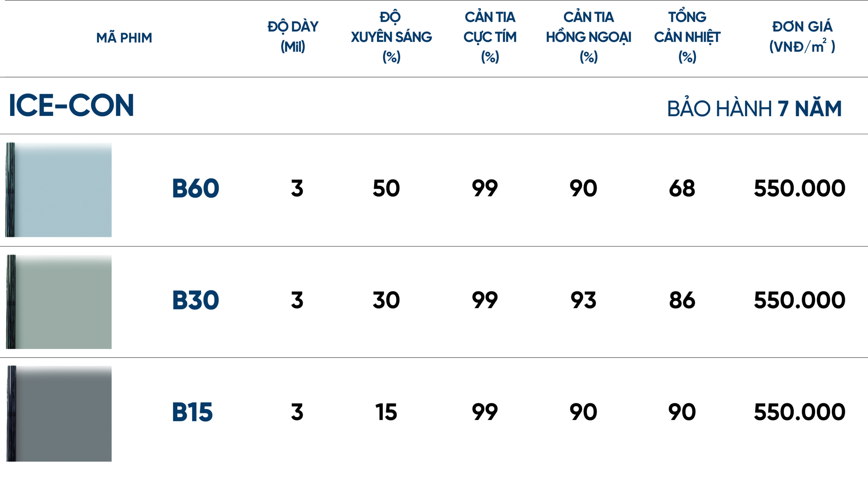This screenshot has height=480, width=868.
Task: Select the B30 film code label
Action: (x=196, y=300)
